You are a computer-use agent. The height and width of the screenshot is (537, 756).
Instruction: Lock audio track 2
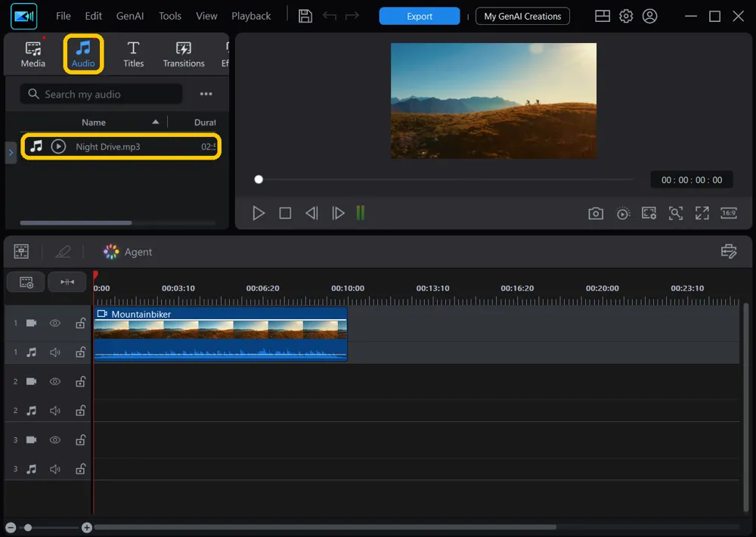pos(81,411)
